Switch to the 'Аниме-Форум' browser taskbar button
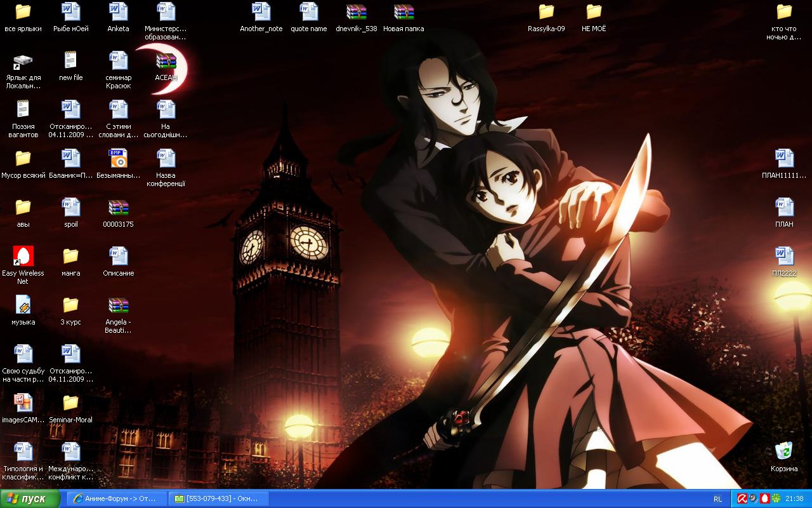812x508 pixels. [117, 499]
